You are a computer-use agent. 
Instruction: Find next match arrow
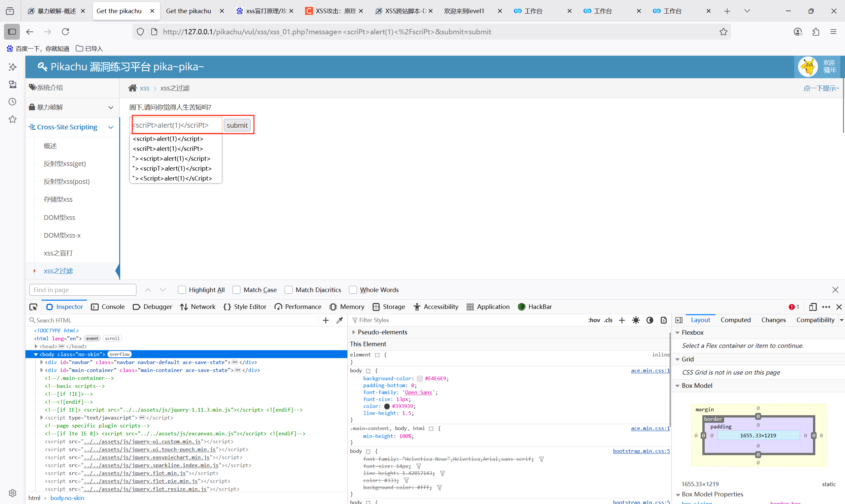tap(163, 290)
